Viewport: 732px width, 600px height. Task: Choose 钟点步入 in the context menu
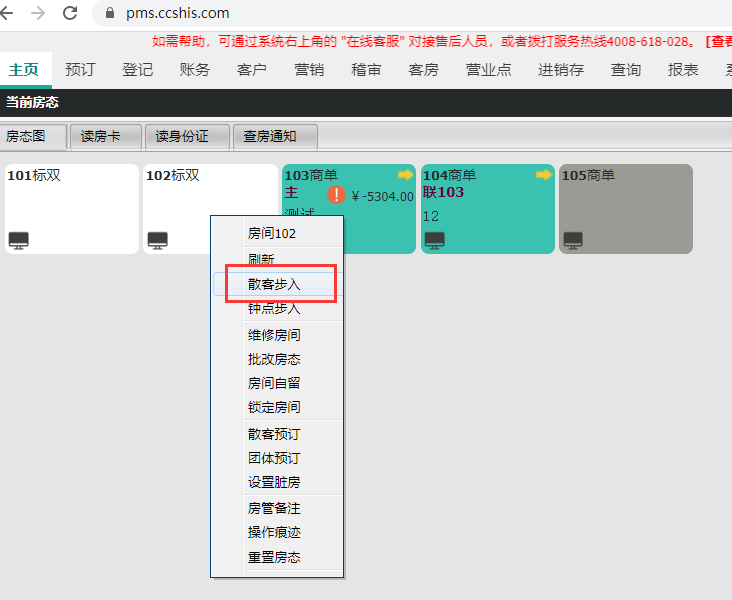tap(274, 308)
